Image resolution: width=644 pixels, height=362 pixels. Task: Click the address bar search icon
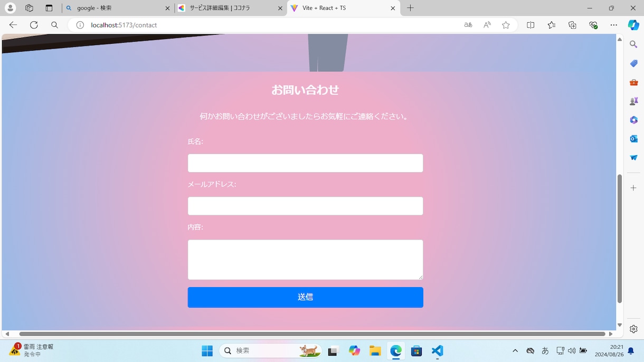coord(54,25)
